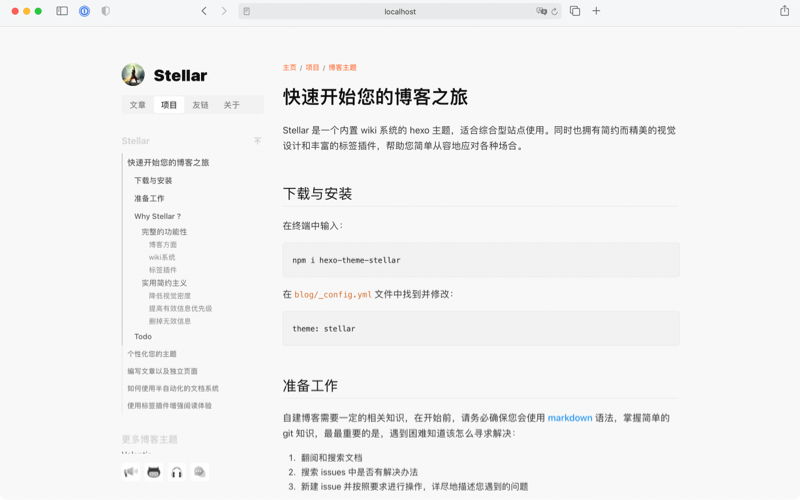Jump to 完整的功能性 in table of contents

pos(164,232)
